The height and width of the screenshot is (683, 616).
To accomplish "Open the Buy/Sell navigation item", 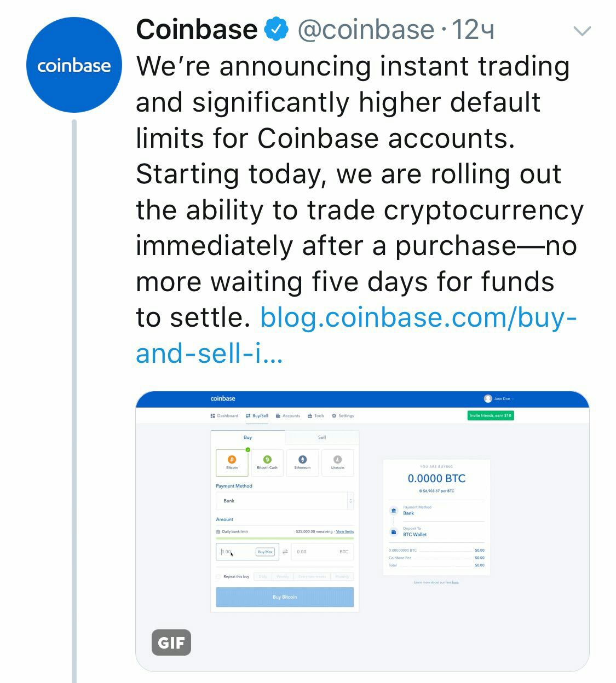I will click(257, 416).
